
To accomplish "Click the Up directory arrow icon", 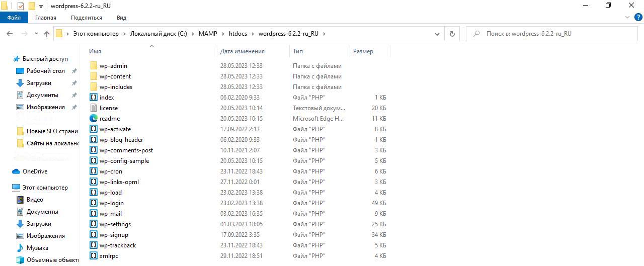I will point(47,34).
